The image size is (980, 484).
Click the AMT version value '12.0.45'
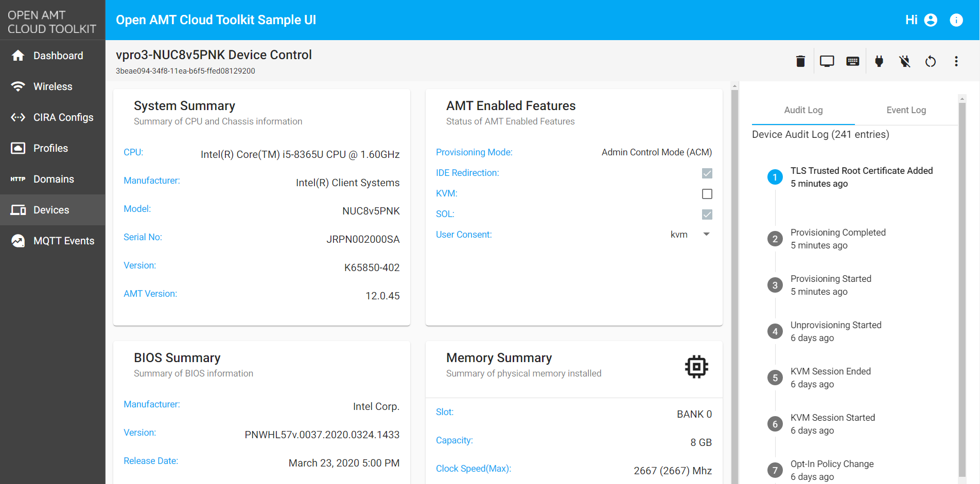pyautogui.click(x=382, y=296)
